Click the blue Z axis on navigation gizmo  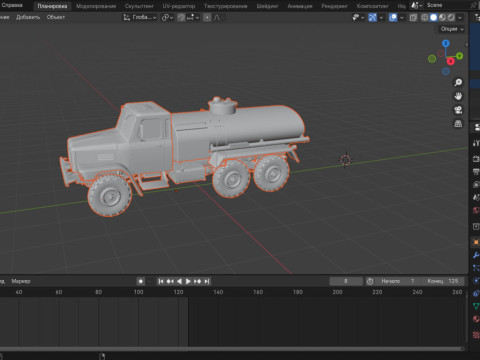coord(446,43)
